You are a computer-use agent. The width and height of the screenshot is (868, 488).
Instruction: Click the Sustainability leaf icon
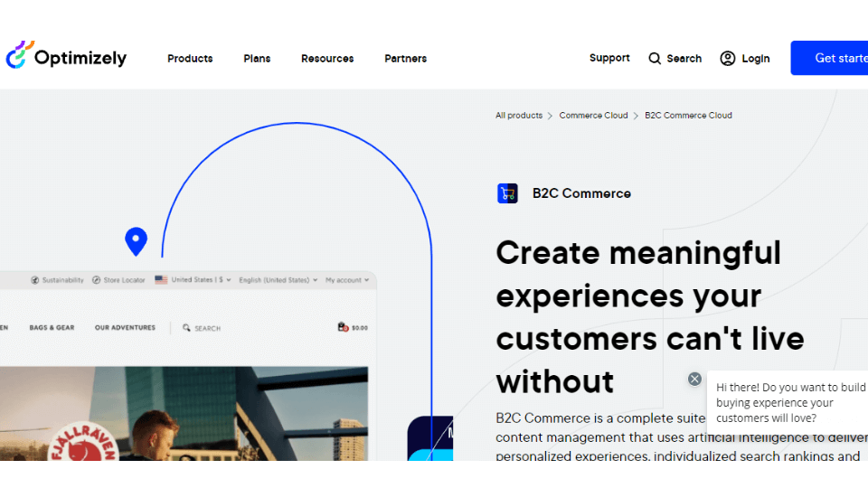(35, 280)
